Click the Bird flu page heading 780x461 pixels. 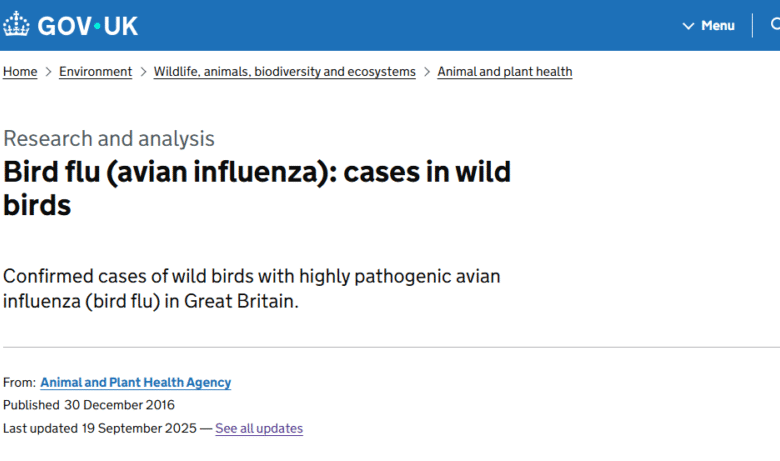tap(257, 188)
